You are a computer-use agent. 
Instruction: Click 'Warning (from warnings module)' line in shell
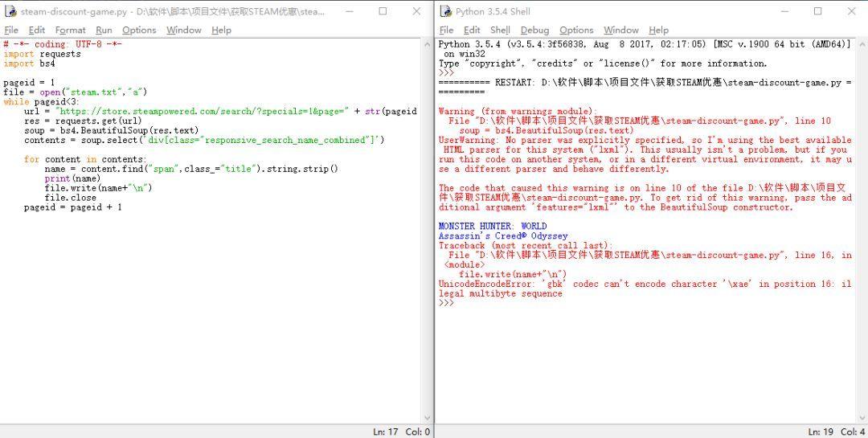point(518,111)
